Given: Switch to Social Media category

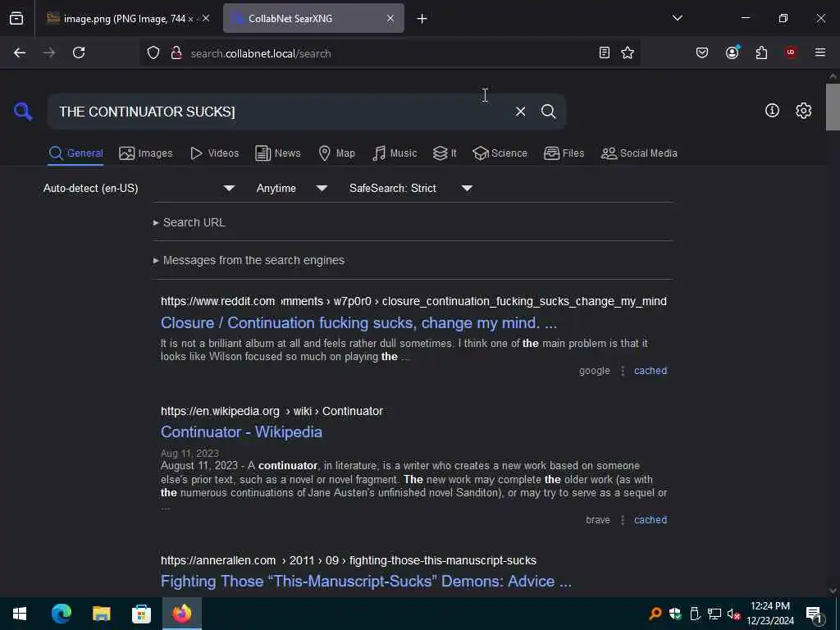Looking at the screenshot, I should [x=639, y=153].
